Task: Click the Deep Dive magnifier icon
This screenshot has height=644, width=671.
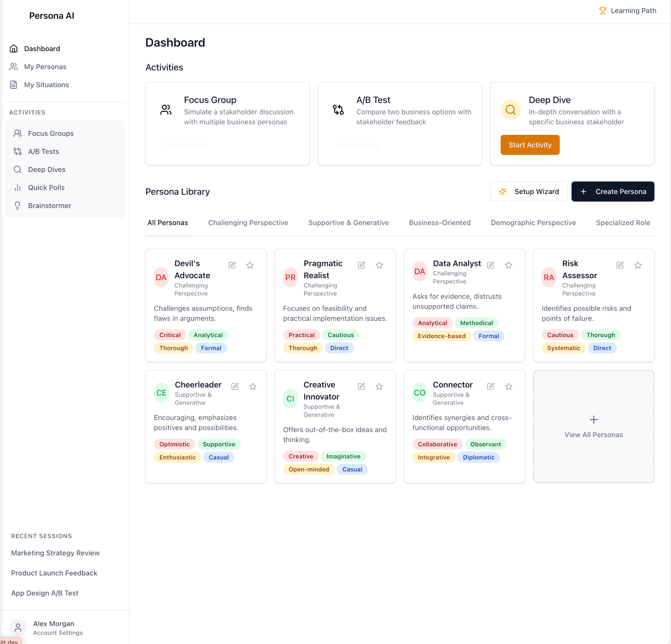Action: (x=510, y=110)
